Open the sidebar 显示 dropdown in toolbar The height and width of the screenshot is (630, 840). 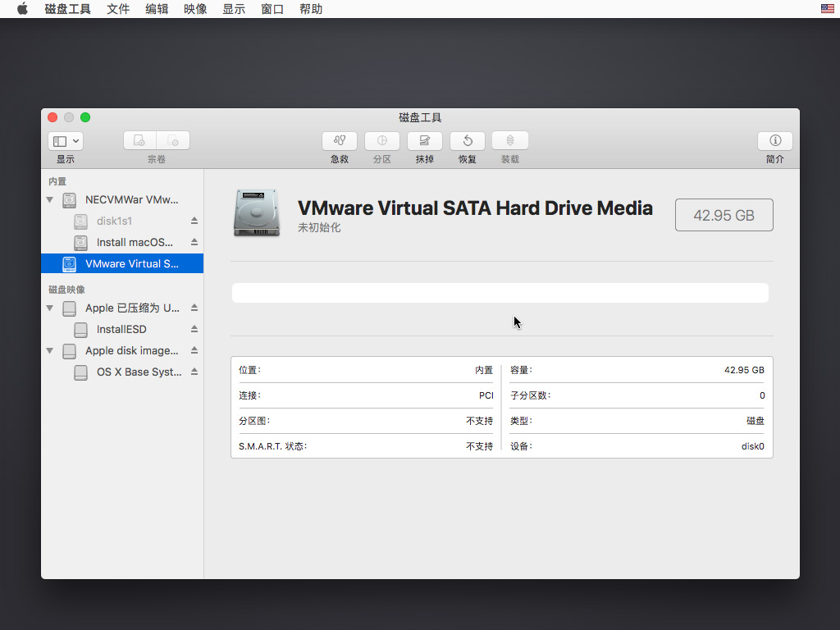point(66,141)
